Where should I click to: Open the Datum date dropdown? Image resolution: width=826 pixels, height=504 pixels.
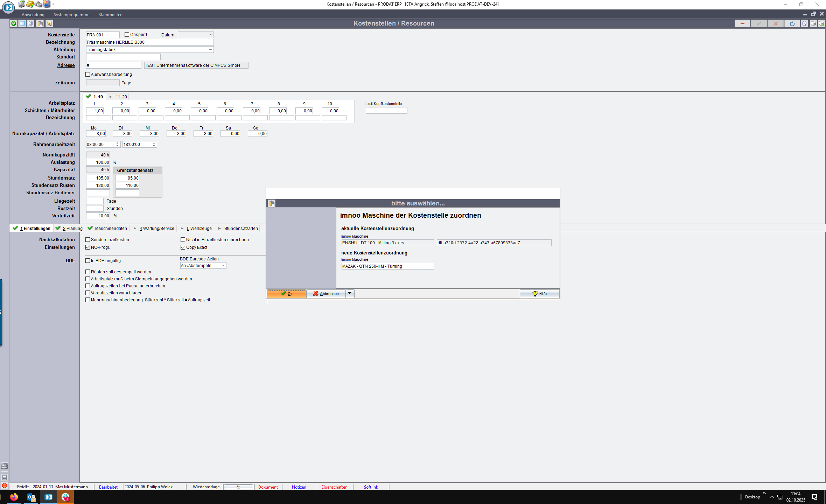[210, 35]
